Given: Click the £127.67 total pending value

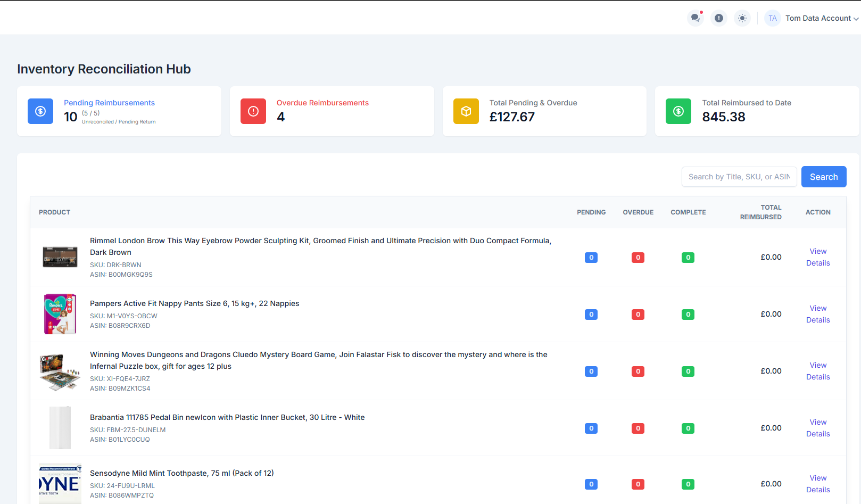Looking at the screenshot, I should coord(512,117).
